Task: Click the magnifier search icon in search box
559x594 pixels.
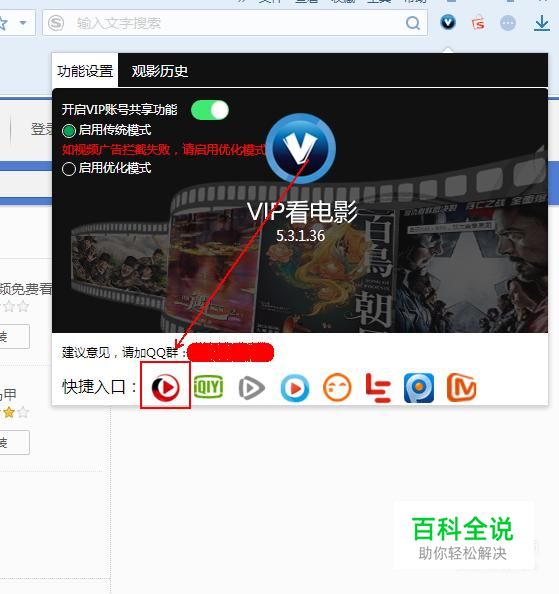Action: point(413,23)
